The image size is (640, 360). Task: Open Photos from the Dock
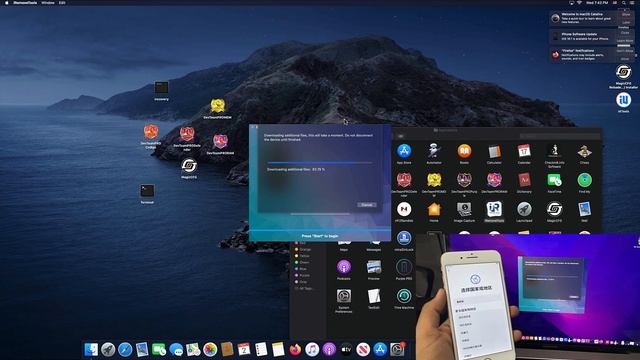coord(210,349)
